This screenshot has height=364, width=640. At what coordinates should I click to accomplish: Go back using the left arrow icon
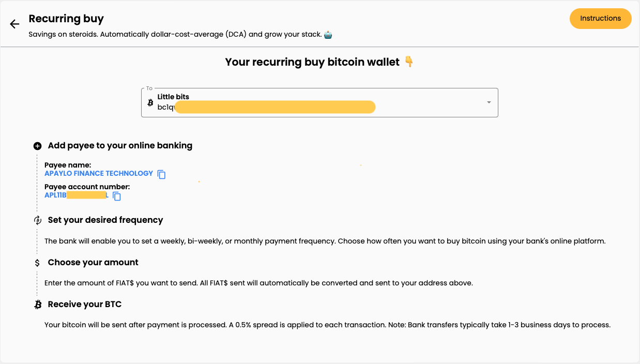pos(14,24)
